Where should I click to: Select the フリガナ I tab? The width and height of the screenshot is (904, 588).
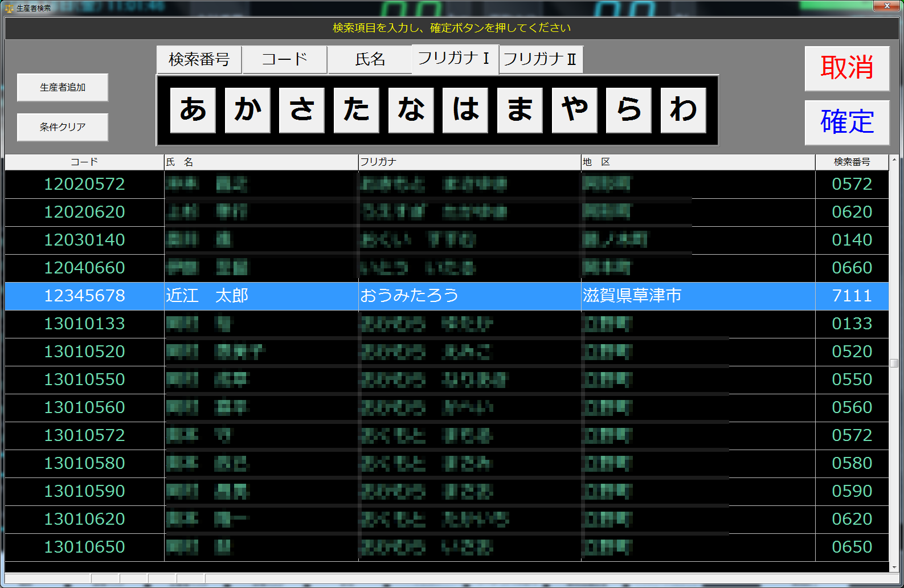tap(455, 59)
